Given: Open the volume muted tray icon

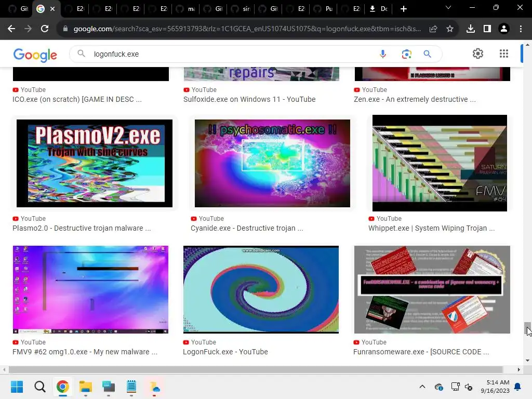Looking at the screenshot, I should 469,387.
